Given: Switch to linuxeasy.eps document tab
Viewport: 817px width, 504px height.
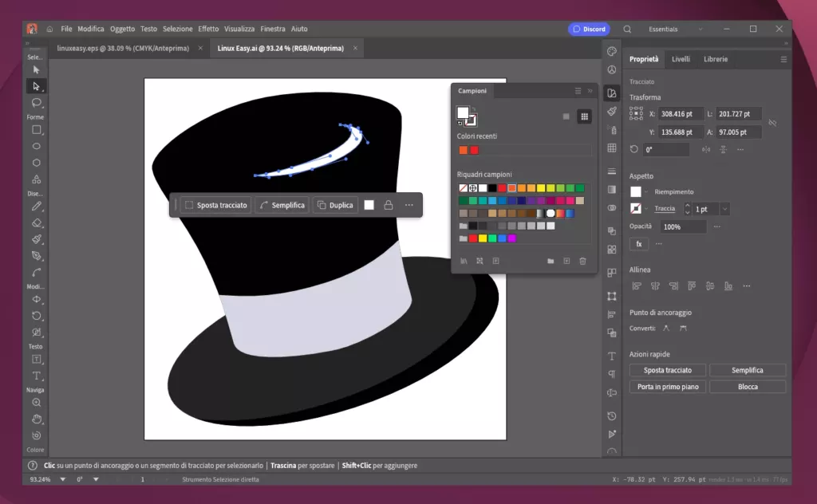Looking at the screenshot, I should coord(123,49).
